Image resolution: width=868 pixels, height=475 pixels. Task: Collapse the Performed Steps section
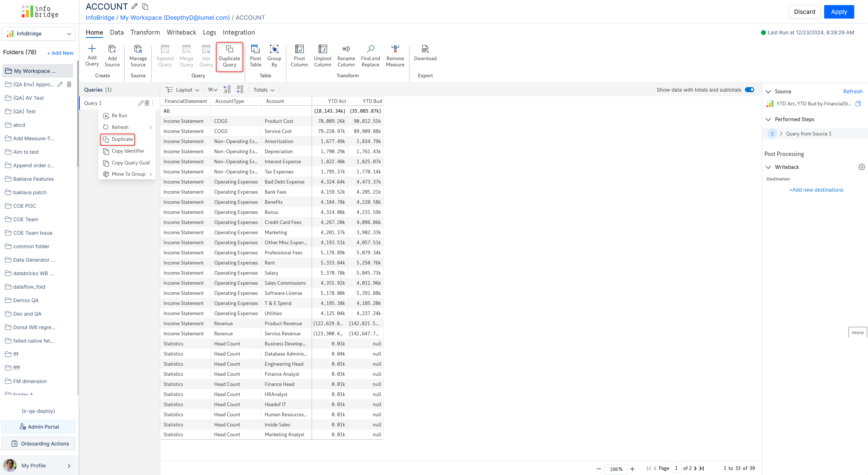tap(768, 119)
